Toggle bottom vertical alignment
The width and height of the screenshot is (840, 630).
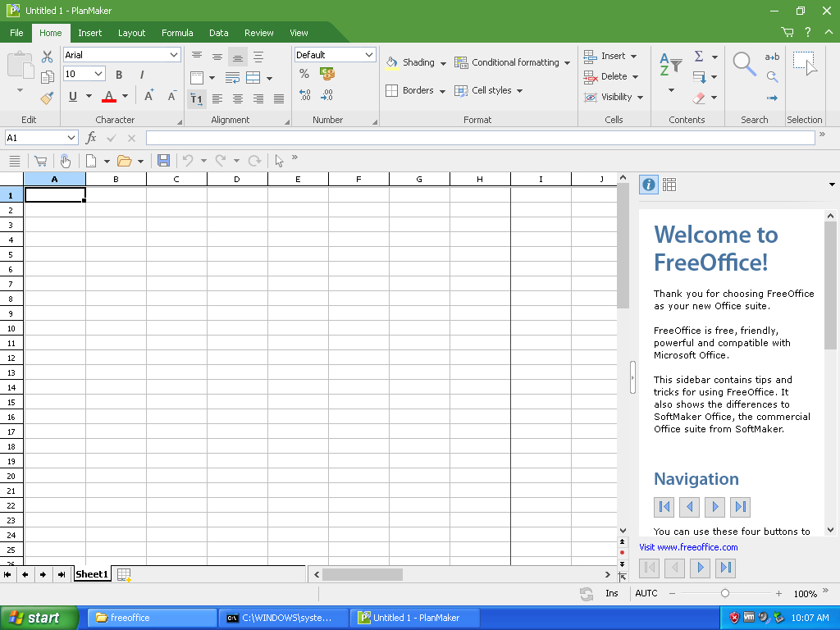tap(238, 57)
